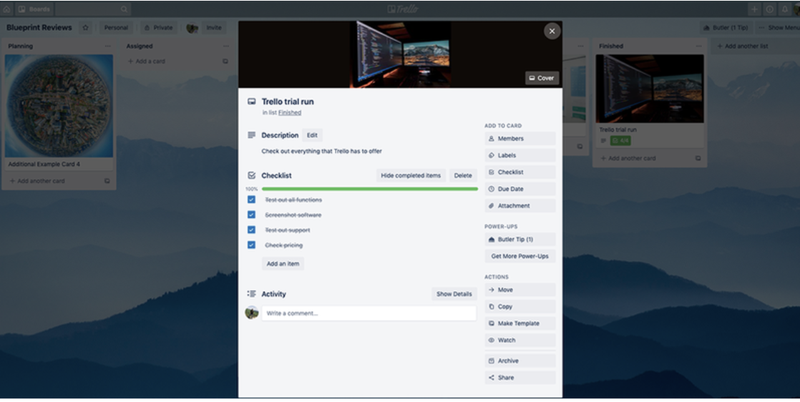Click the Blueprint Reviews board name
Viewport: 800px width, 402px height.
click(x=39, y=28)
